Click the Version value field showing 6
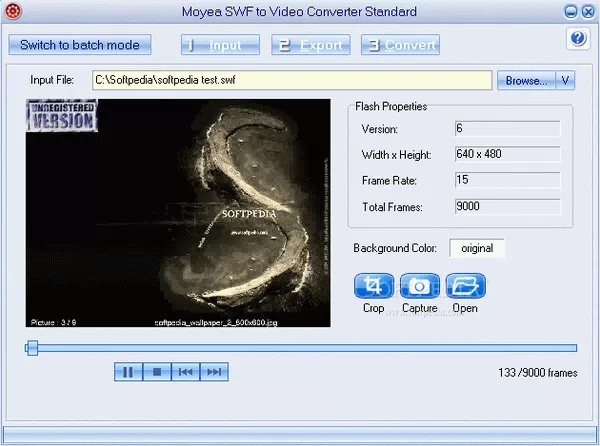 [x=507, y=129]
